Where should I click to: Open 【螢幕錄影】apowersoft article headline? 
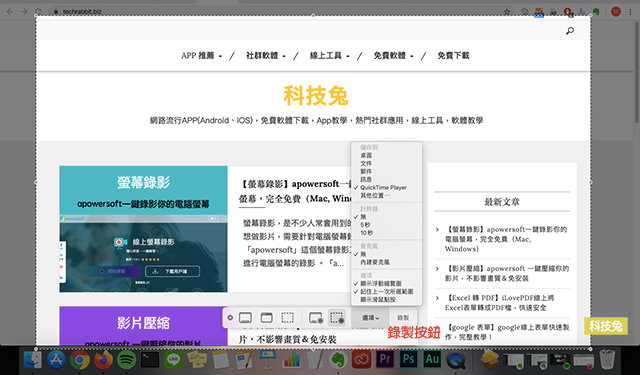pyautogui.click(x=295, y=191)
